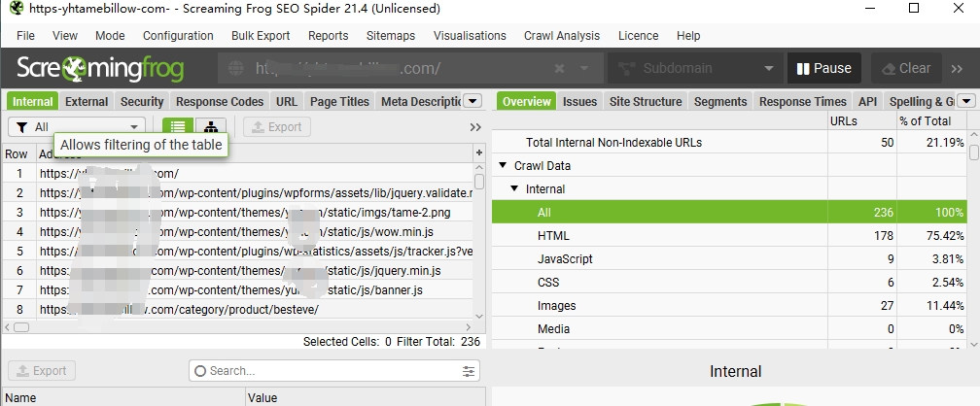Open the All filter dropdown
The image size is (980, 406).
(77, 127)
